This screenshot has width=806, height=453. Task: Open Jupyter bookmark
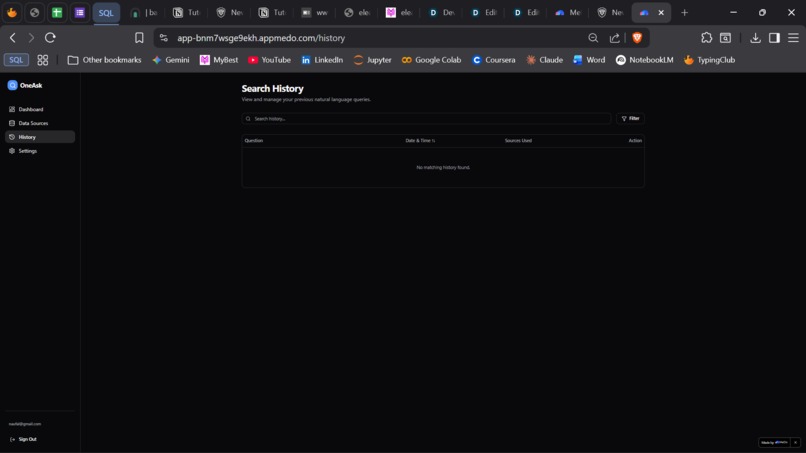point(373,60)
